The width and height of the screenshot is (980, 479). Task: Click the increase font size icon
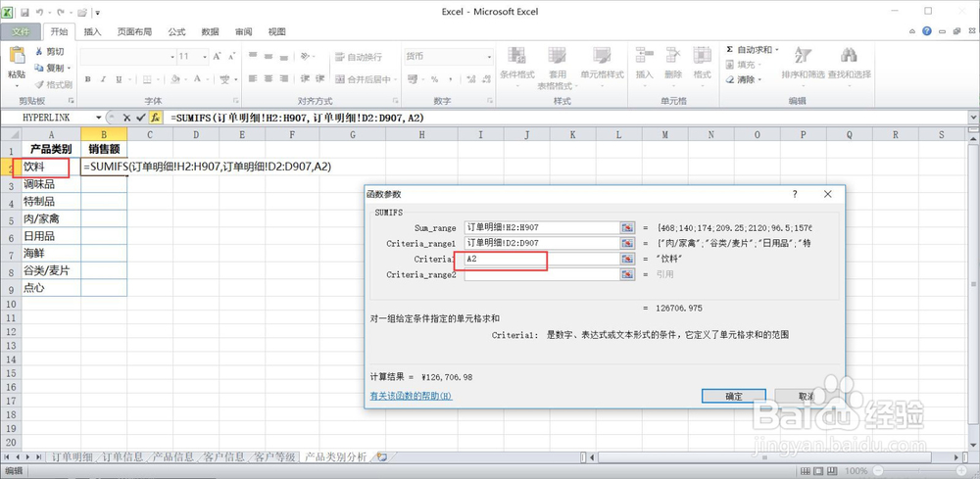click(217, 56)
